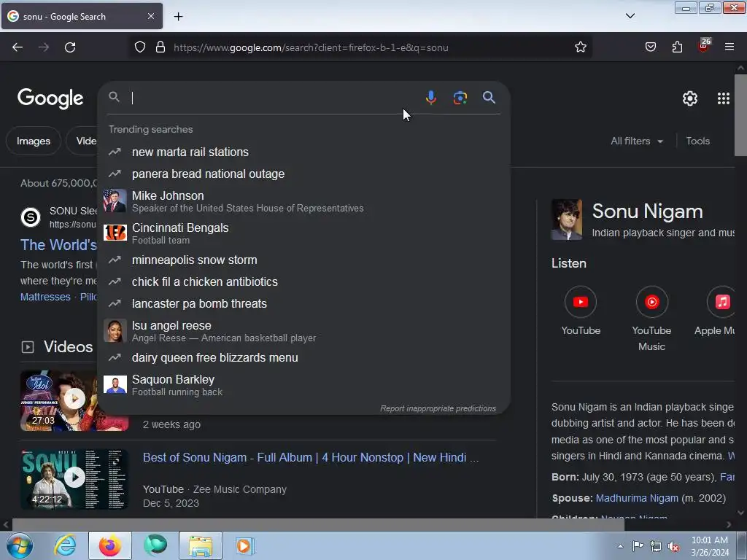Open Google Lens image search
The height and width of the screenshot is (560, 747).
pyautogui.click(x=460, y=98)
